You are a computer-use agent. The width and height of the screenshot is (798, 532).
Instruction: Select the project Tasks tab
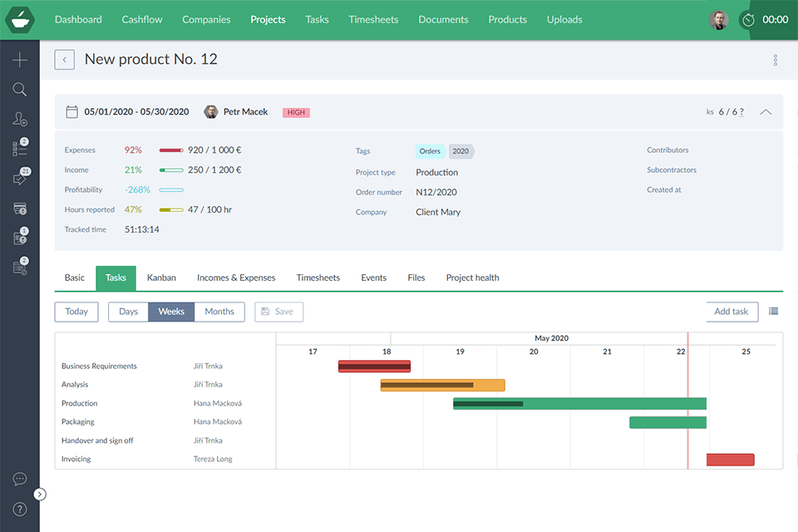[x=116, y=278]
